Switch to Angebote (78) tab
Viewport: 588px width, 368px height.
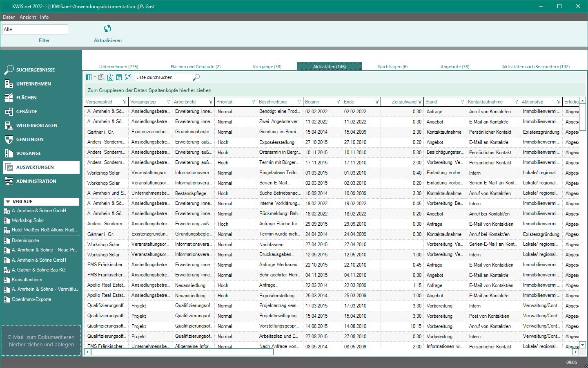(455, 67)
